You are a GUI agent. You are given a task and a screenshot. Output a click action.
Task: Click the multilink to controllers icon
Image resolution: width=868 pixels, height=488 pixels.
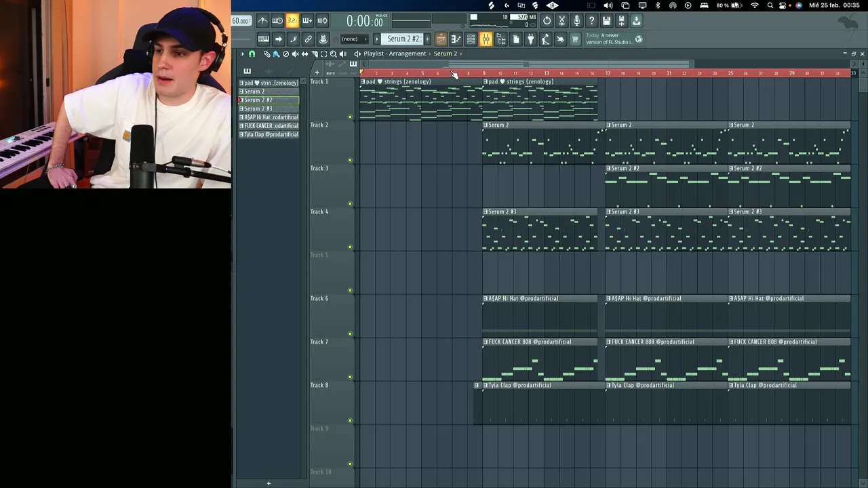click(x=308, y=39)
